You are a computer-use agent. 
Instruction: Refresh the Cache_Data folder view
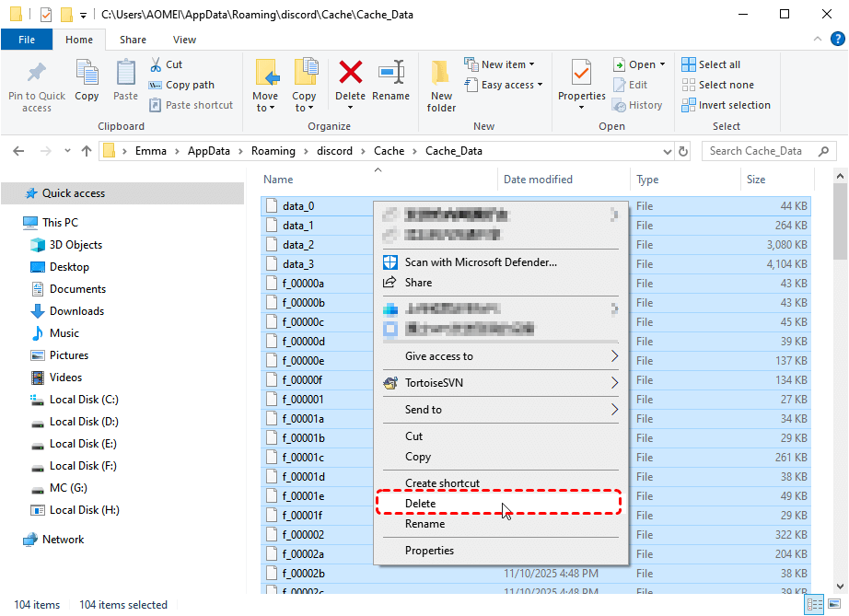(x=683, y=151)
